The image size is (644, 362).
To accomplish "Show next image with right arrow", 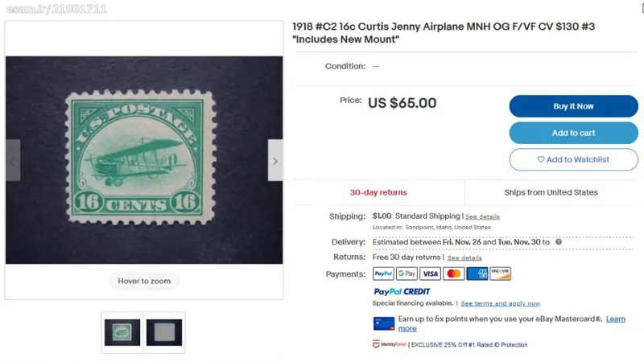I will pos(275,160).
